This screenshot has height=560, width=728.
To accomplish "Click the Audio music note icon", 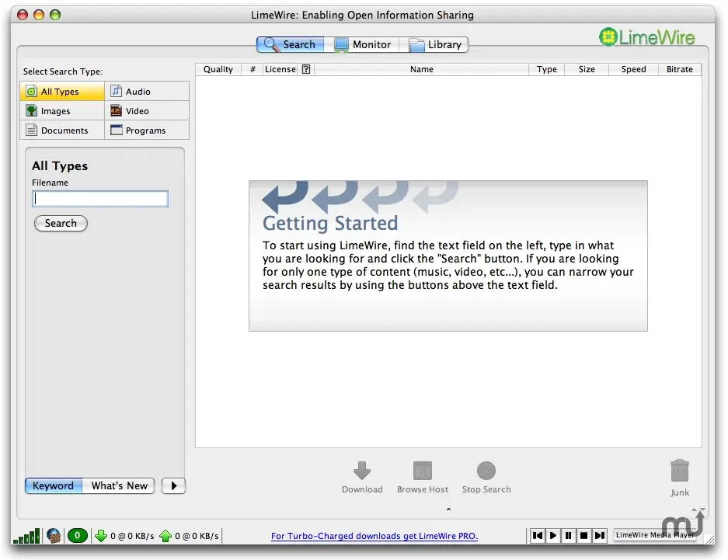I will coord(116,91).
